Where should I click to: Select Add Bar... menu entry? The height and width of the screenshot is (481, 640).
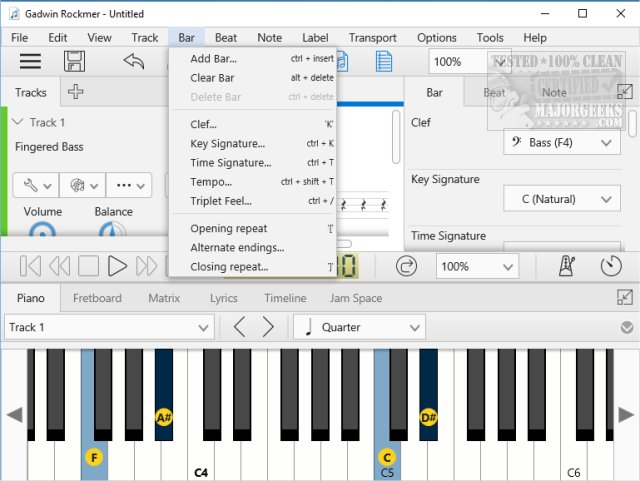(253, 59)
